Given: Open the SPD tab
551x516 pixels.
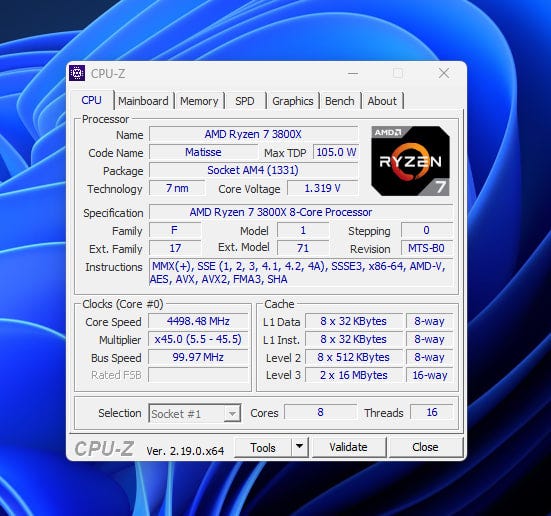Looking at the screenshot, I should (245, 101).
